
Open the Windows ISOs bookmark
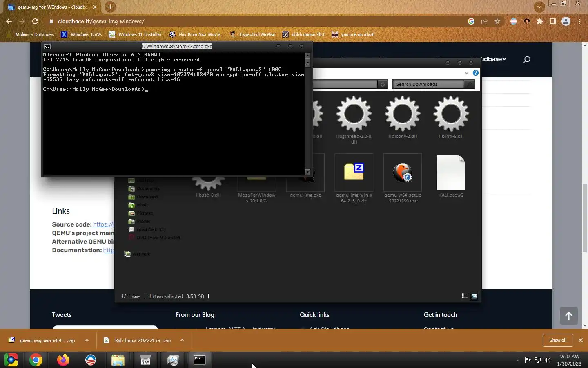pos(81,34)
